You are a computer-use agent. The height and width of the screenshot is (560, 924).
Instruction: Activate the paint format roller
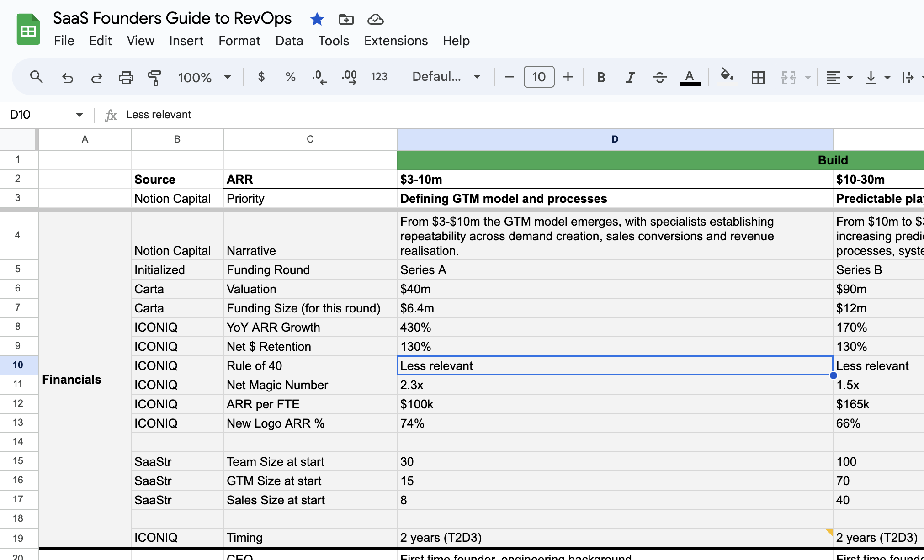pos(154,77)
